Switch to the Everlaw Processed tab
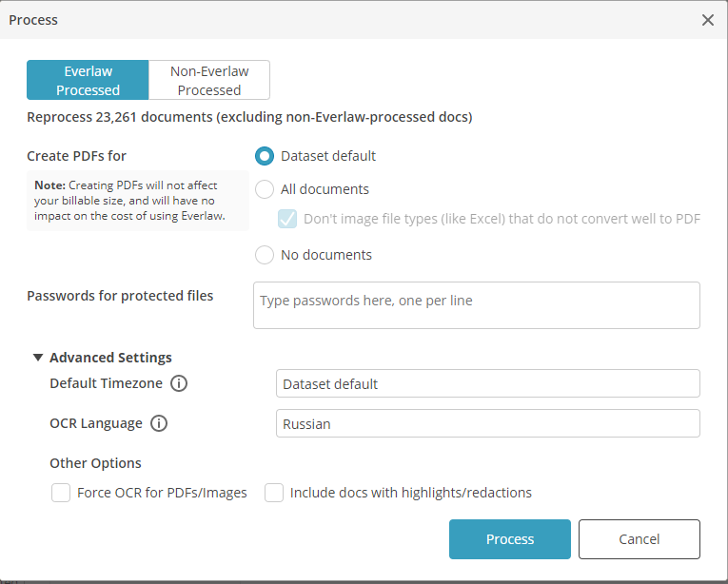Image resolution: width=728 pixels, height=584 pixels. tap(88, 81)
